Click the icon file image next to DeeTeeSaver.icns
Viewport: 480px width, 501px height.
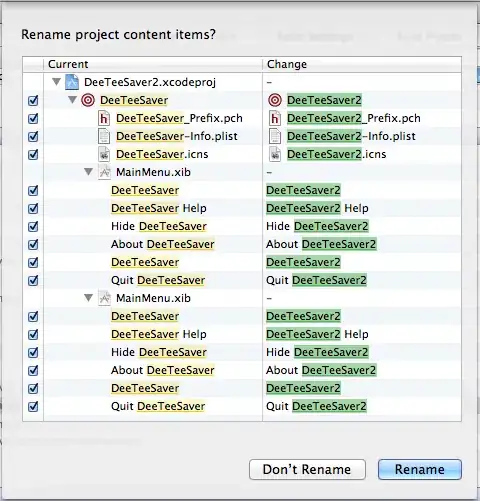[x=104, y=154]
